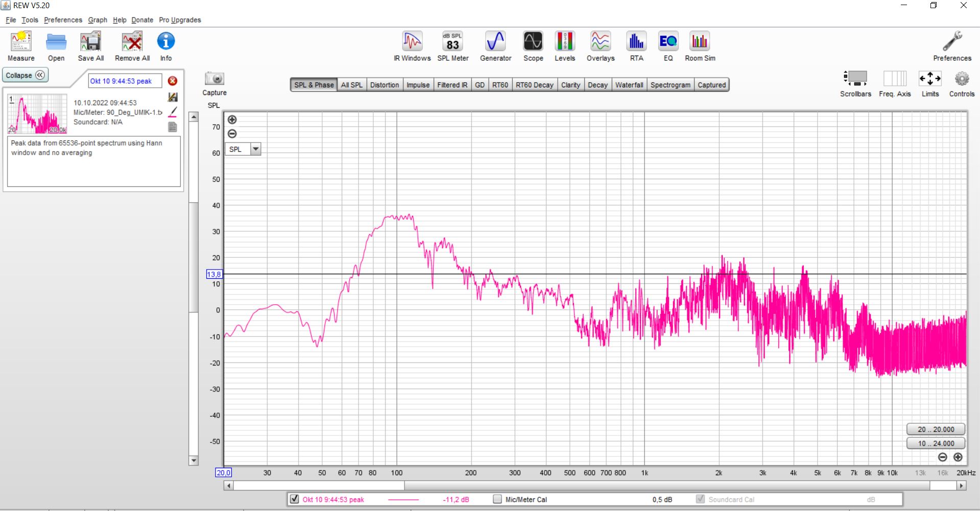The image size is (980, 511).
Task: Switch to the Filtered IR tab
Action: coord(452,85)
